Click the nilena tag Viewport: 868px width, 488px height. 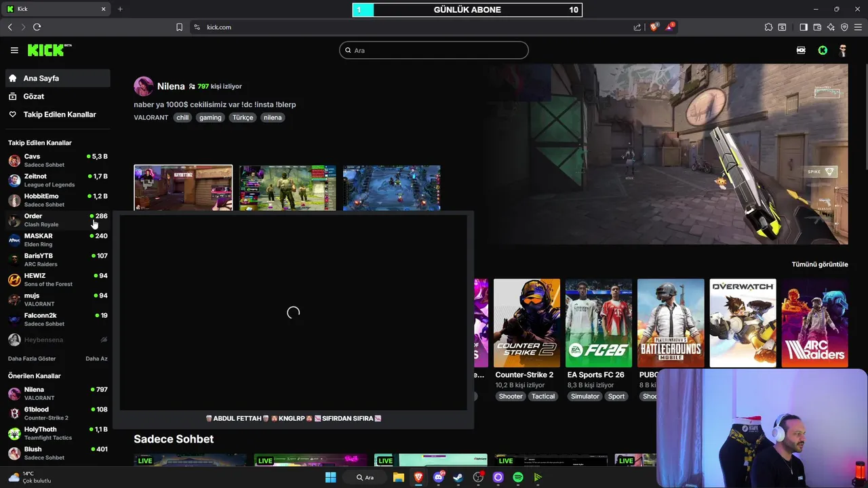tap(273, 117)
